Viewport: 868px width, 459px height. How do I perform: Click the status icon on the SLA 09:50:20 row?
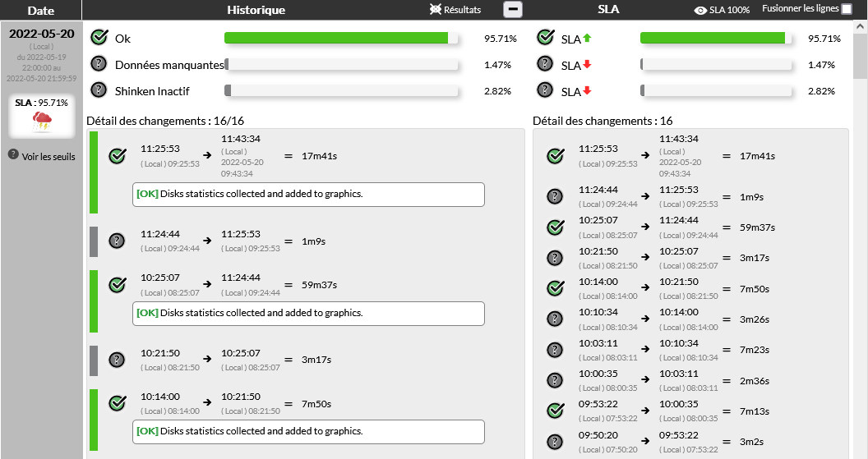[556, 441]
